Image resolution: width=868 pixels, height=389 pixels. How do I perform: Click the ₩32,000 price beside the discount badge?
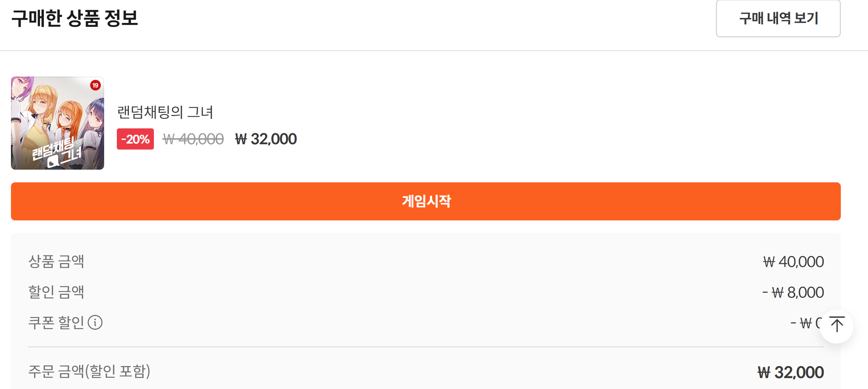(x=266, y=139)
